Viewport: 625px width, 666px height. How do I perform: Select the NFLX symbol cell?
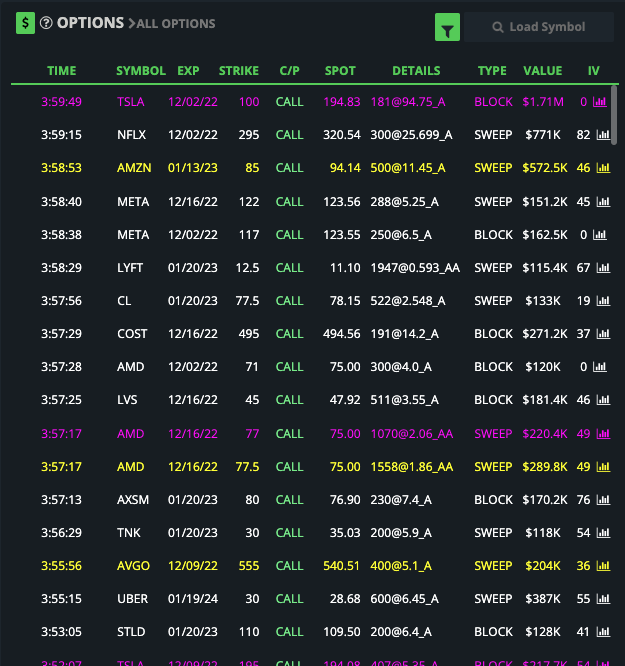(x=131, y=135)
